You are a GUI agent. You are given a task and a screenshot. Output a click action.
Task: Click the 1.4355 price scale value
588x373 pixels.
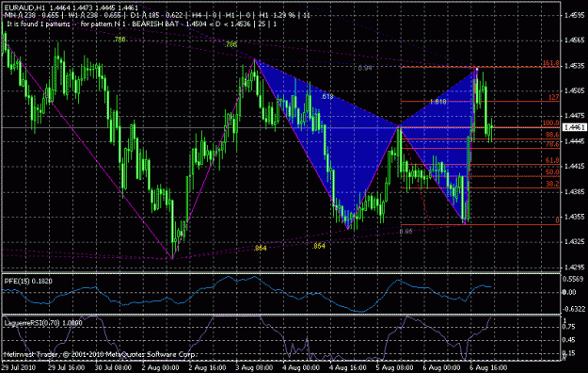pyautogui.click(x=574, y=217)
